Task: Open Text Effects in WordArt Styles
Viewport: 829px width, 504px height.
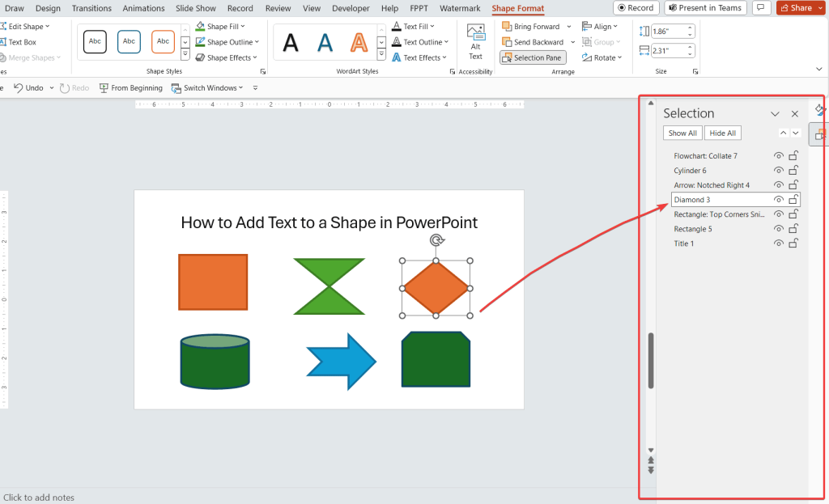Action: [x=422, y=57]
